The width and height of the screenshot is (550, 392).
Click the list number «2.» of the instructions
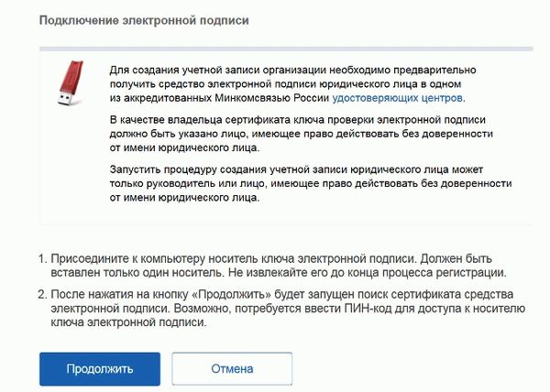(43, 292)
